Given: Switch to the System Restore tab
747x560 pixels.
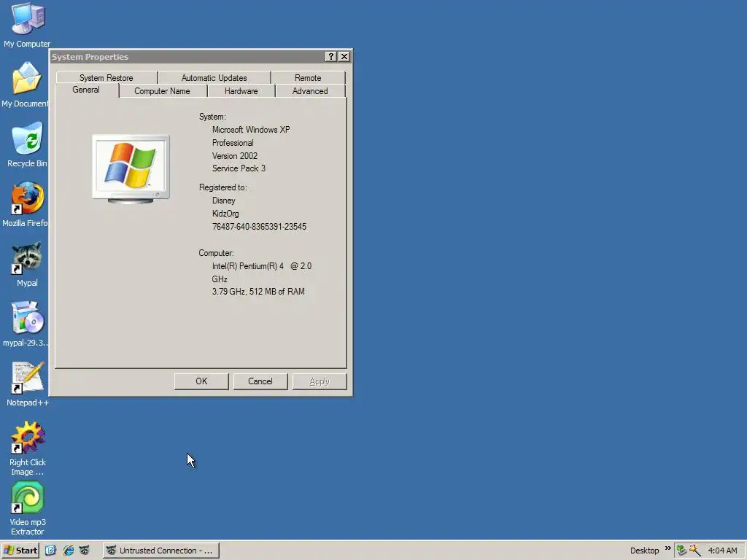Looking at the screenshot, I should click(107, 77).
